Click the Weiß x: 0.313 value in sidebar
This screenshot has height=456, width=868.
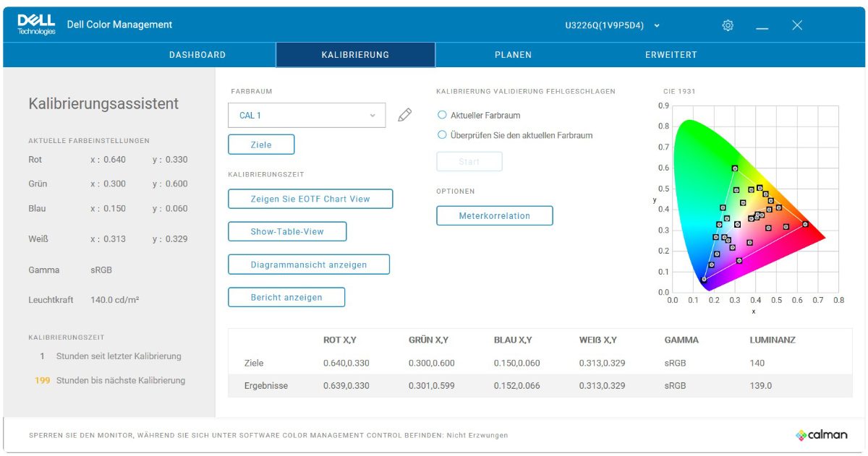point(108,239)
